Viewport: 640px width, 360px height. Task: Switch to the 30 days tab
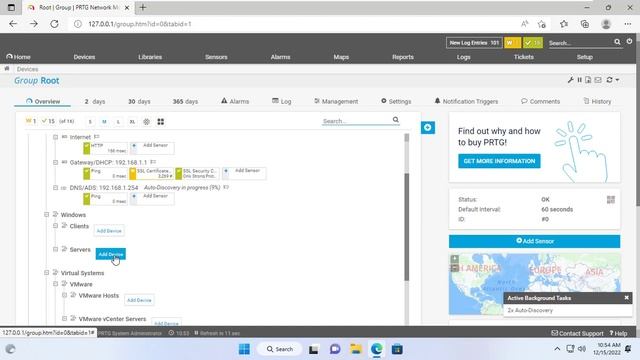(139, 101)
